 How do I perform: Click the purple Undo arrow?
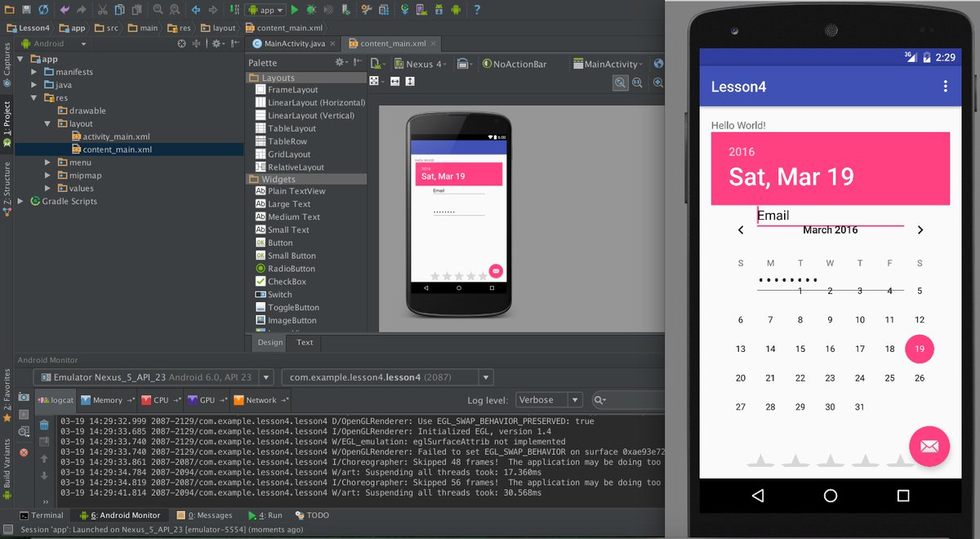(65, 10)
